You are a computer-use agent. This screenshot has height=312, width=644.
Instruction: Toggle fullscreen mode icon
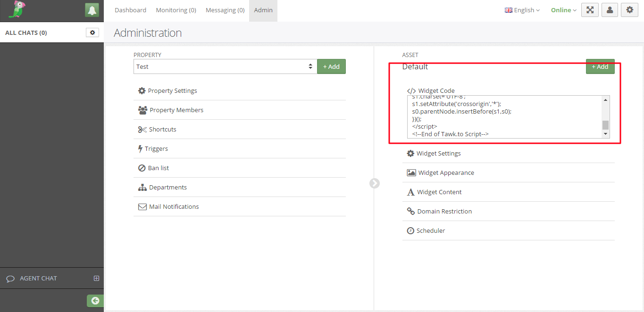click(x=590, y=10)
